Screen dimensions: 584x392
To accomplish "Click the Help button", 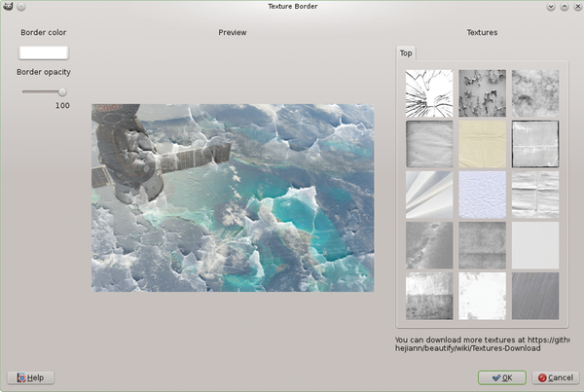I will 30,377.
